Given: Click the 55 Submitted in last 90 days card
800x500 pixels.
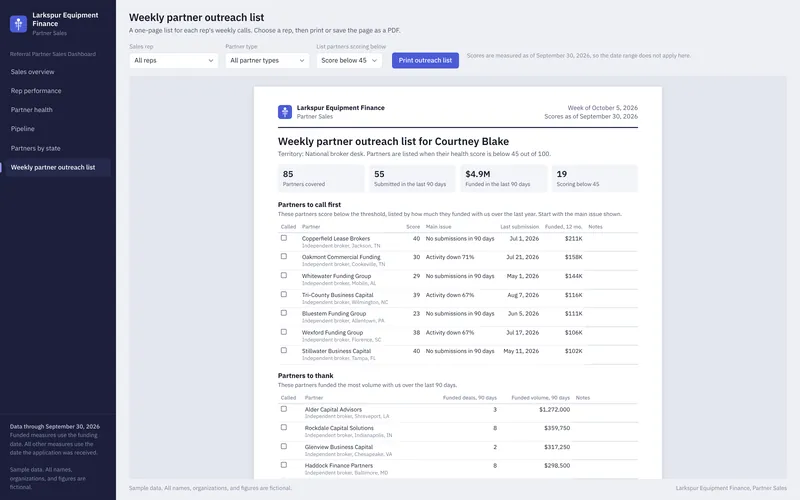Looking at the screenshot, I should (x=412, y=178).
